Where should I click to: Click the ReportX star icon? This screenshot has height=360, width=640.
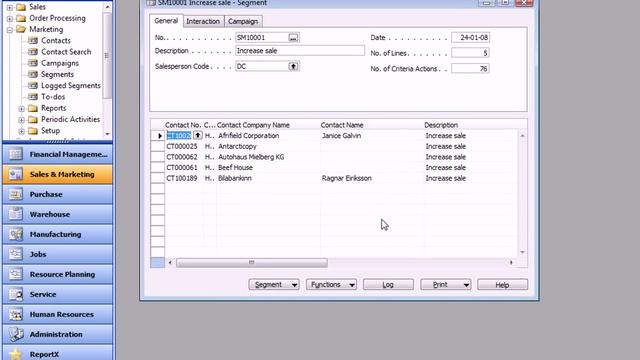(x=16, y=354)
